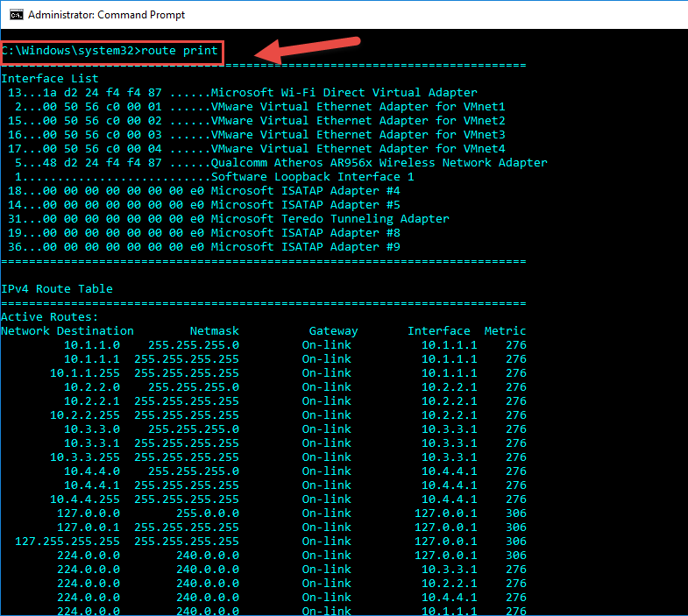Click the 13 index MAC address '1a d2 24 f4 f4 87'
This screenshot has height=616, width=688.
click(103, 93)
